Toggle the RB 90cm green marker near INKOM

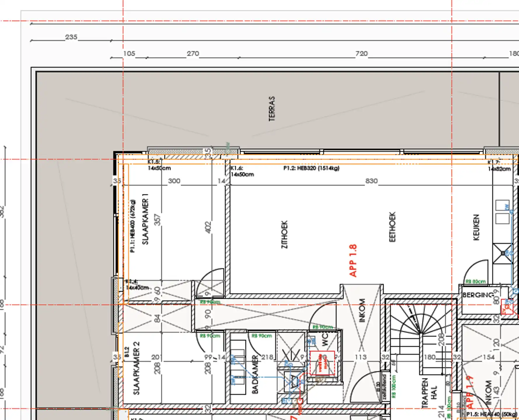pyautogui.click(x=322, y=327)
